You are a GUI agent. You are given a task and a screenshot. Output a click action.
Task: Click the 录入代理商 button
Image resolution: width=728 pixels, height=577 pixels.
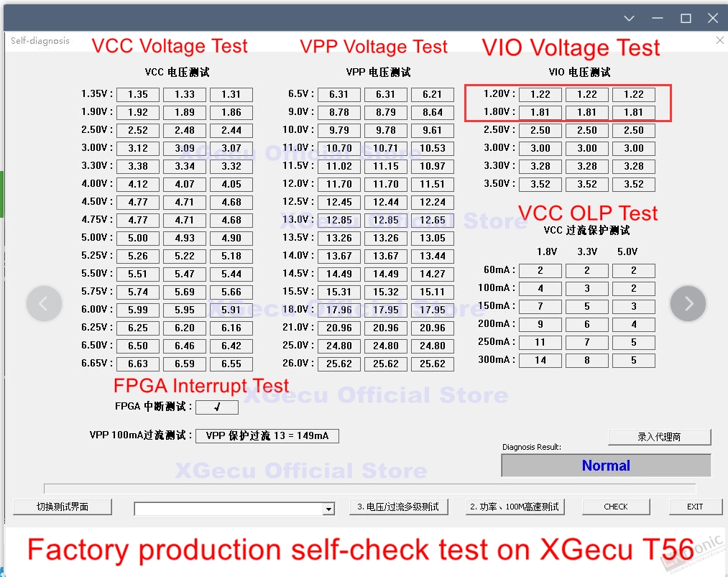click(659, 437)
